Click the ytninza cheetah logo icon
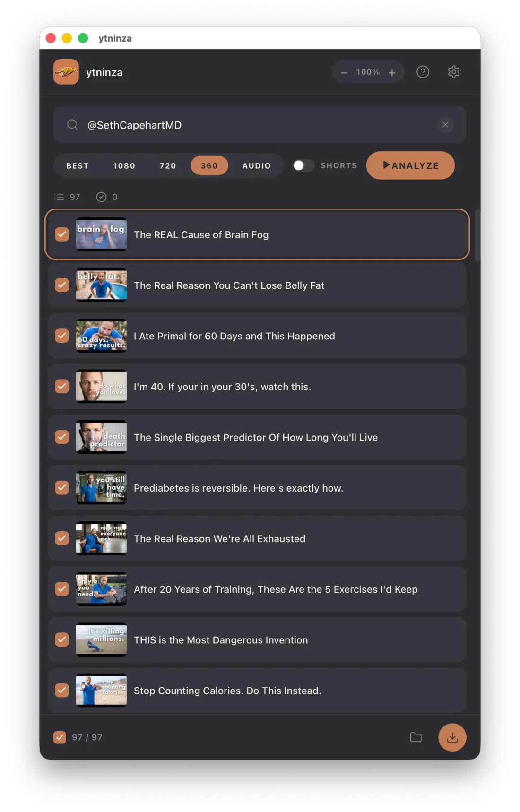Viewport: 520px width, 812px height. point(66,72)
